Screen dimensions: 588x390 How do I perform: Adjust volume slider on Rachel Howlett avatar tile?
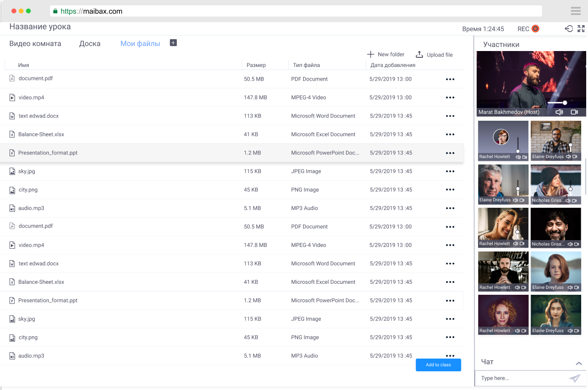(x=518, y=144)
